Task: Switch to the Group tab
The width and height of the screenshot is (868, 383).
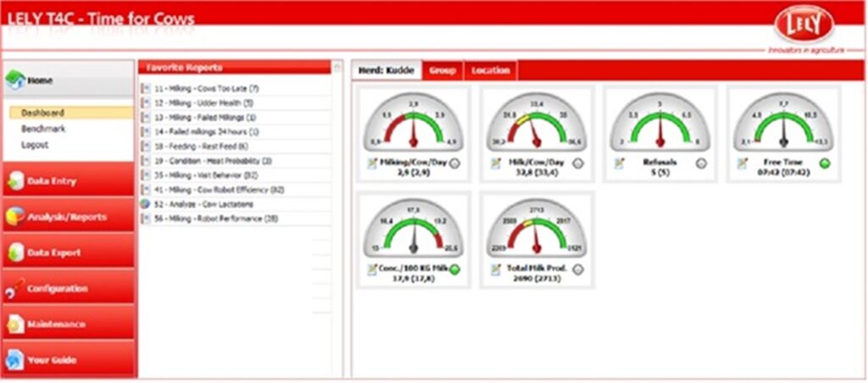Action: [442, 70]
